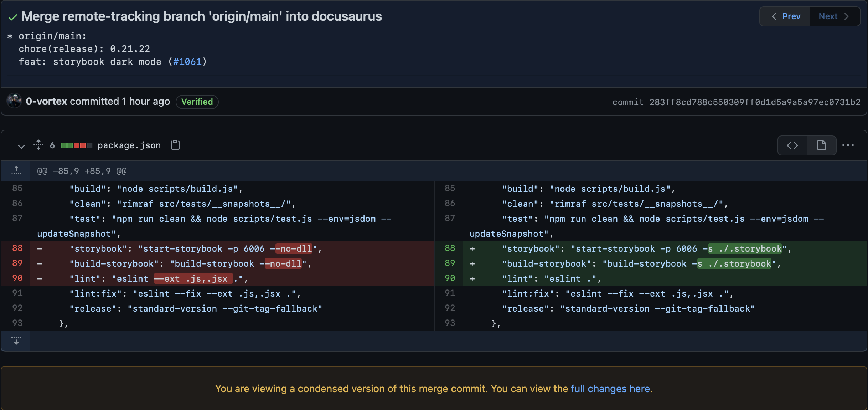Switch to the source diff view
The image size is (868, 410).
point(792,145)
